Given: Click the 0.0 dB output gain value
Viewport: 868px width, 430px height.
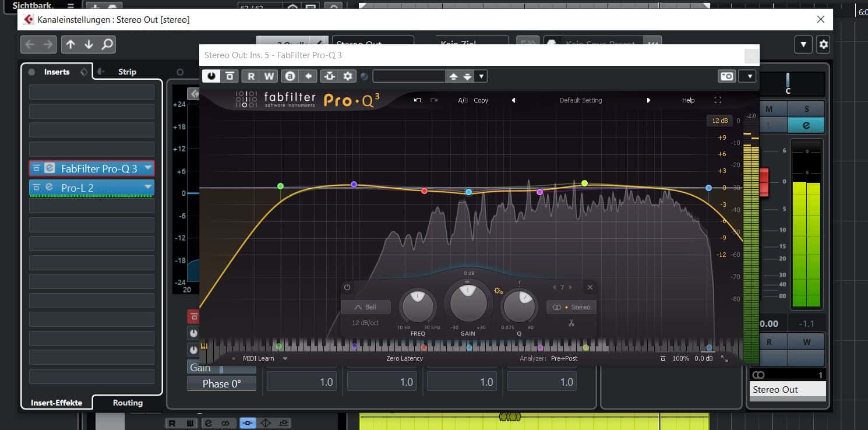Looking at the screenshot, I should (703, 358).
